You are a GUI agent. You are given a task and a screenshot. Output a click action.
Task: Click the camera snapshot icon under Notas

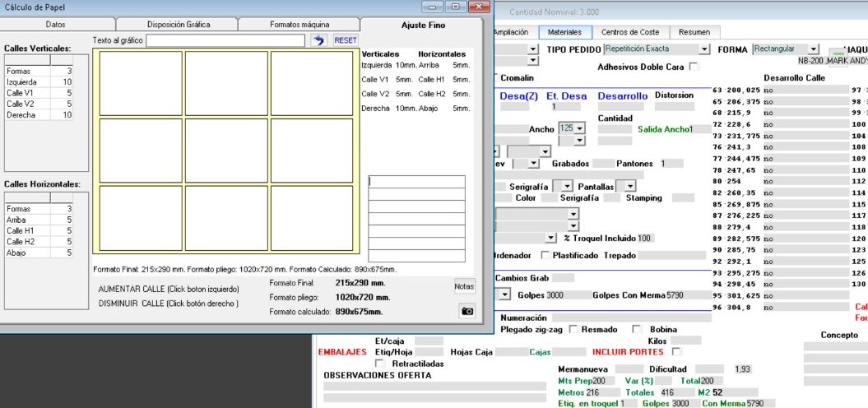click(467, 311)
